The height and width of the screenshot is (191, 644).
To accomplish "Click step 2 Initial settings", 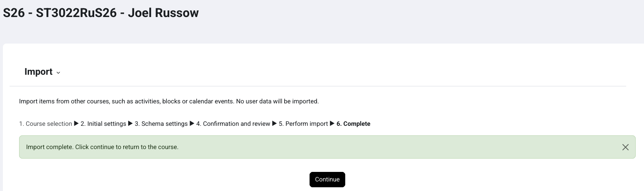I will (x=103, y=124).
